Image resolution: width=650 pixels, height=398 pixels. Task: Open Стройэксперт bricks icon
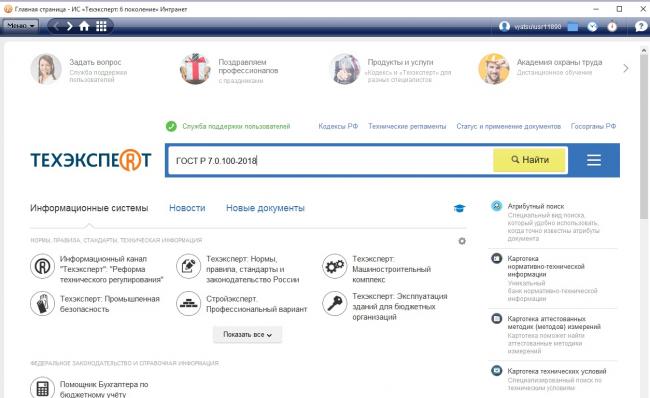point(189,303)
